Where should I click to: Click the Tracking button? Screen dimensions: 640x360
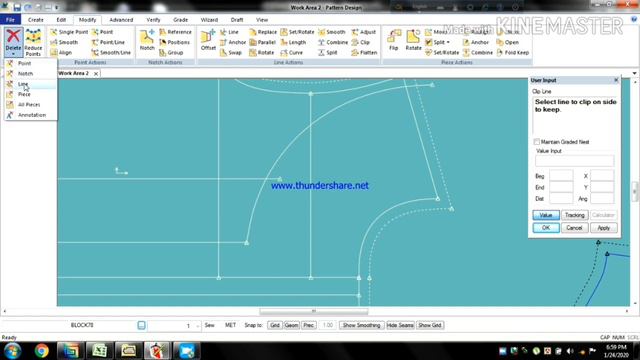pyautogui.click(x=574, y=215)
